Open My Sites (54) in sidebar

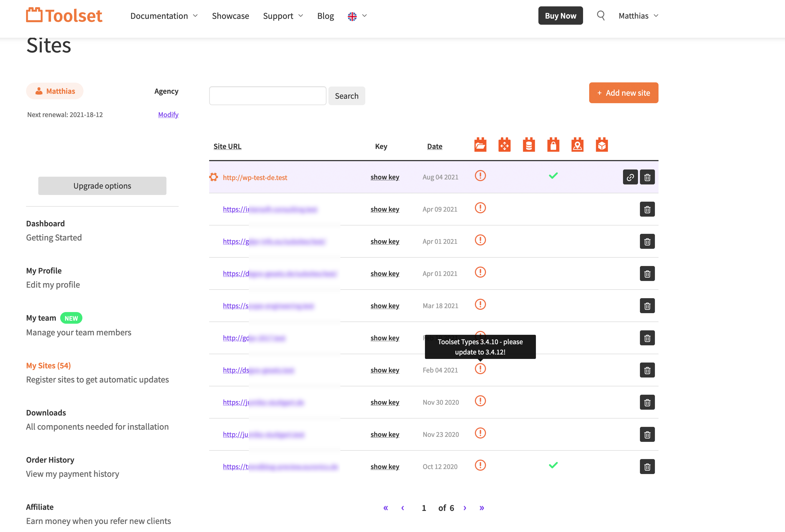48,366
